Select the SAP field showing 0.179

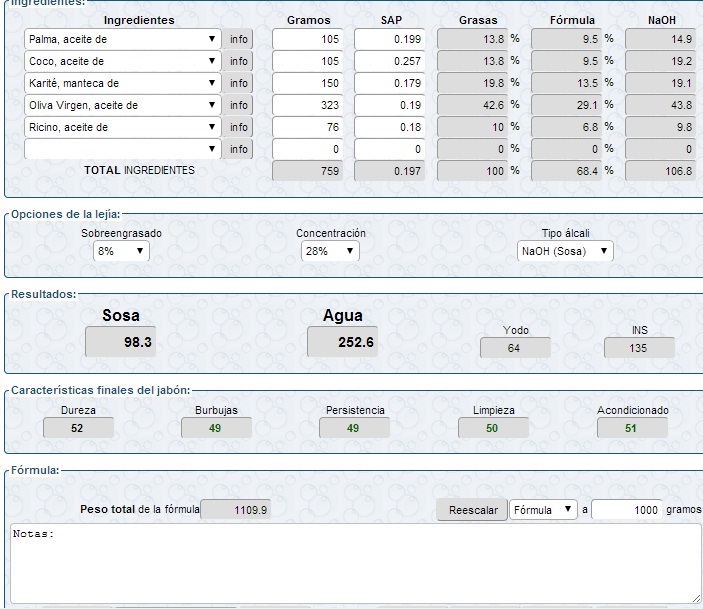(x=390, y=83)
